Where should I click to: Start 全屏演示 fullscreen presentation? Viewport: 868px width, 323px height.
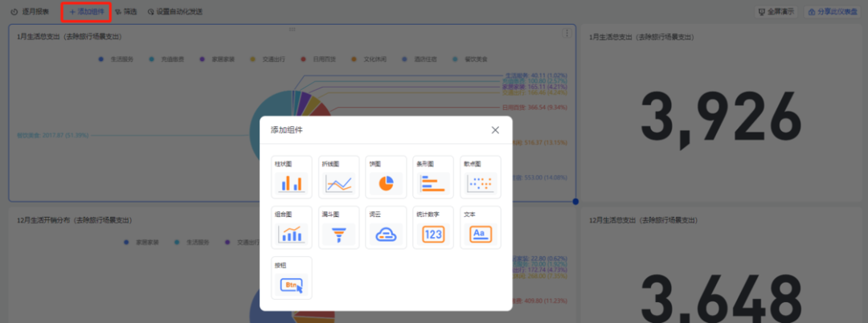pyautogui.click(x=776, y=11)
